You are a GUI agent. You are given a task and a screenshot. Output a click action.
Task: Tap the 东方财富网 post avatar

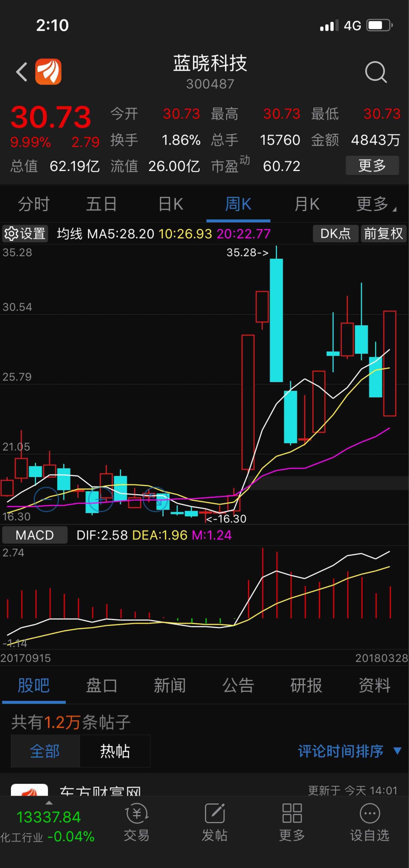(29, 790)
